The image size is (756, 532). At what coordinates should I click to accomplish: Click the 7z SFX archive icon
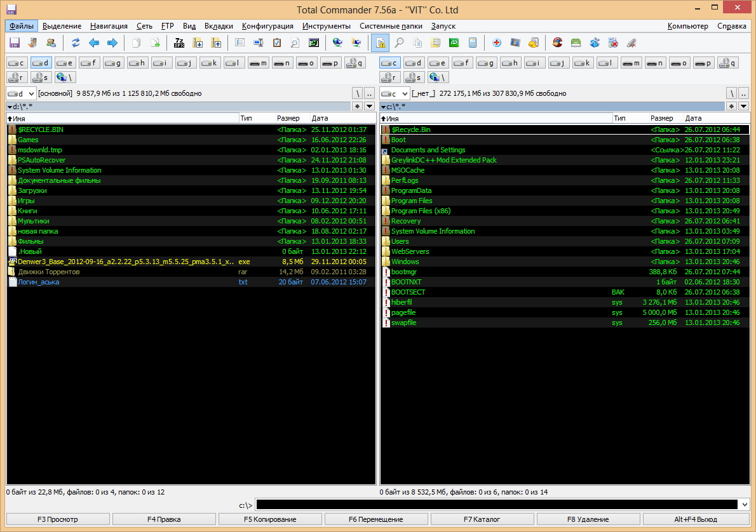[x=179, y=43]
